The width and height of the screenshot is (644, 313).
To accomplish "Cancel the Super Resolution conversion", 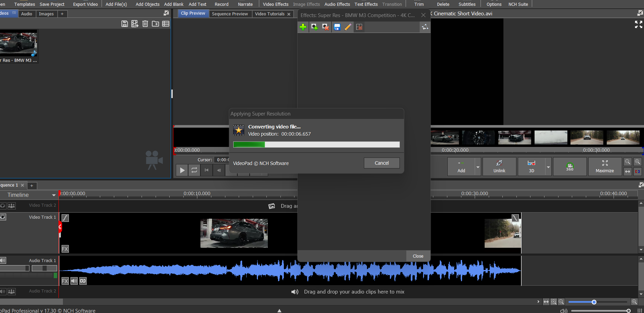I will [381, 163].
